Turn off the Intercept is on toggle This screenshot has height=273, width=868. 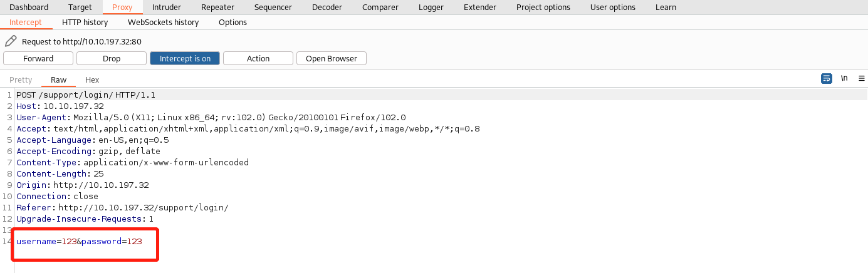(x=185, y=58)
